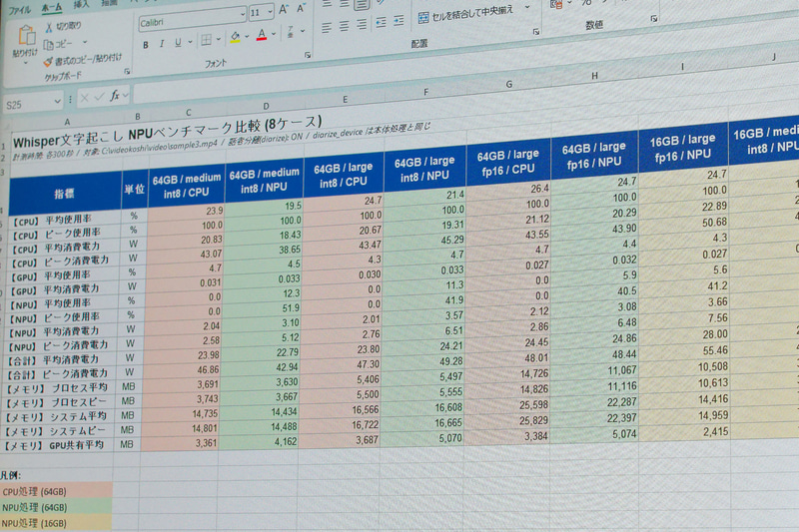Viewport: 799px width, 532px height.
Task: Toggle Italic formatting
Action: point(162,44)
